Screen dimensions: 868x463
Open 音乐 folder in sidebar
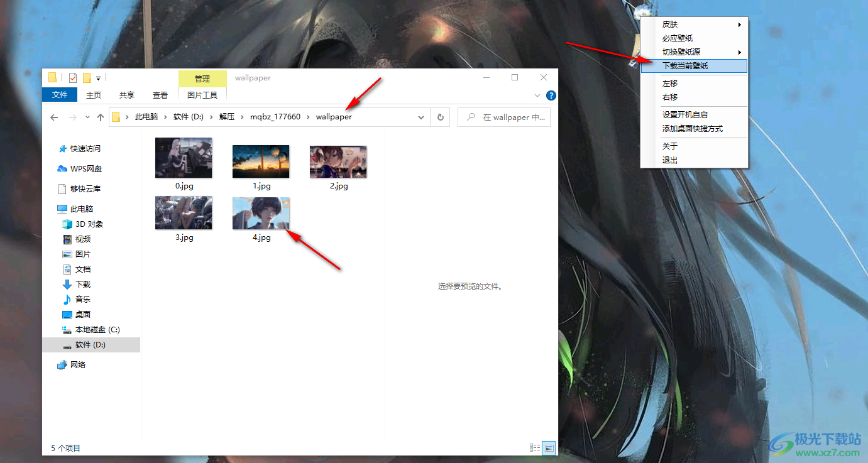coord(82,300)
